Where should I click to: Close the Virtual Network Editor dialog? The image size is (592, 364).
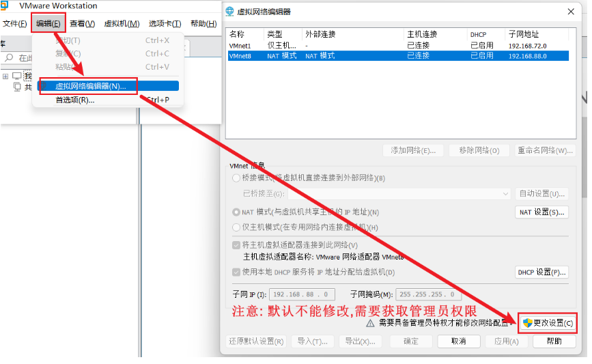click(x=571, y=12)
